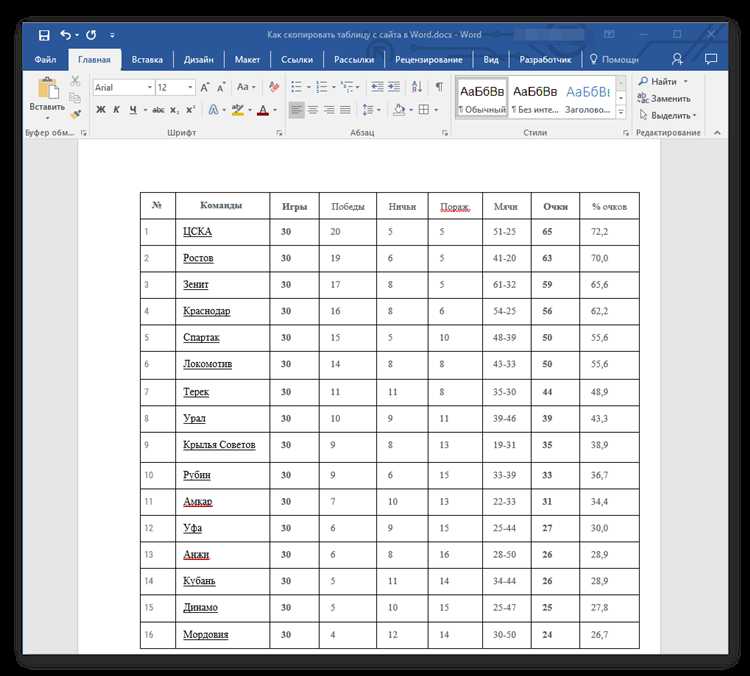The height and width of the screenshot is (676, 750).
Task: Click the Заменить button
Action: [x=664, y=99]
